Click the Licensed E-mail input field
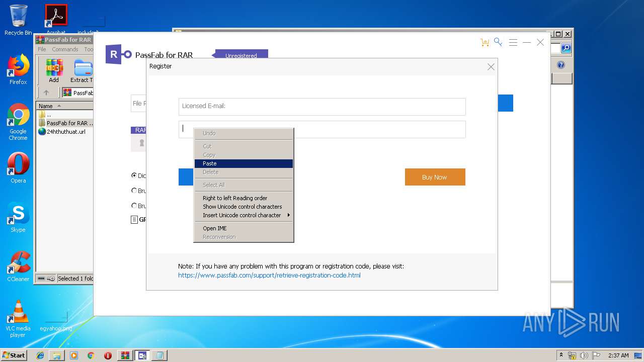 (322, 107)
